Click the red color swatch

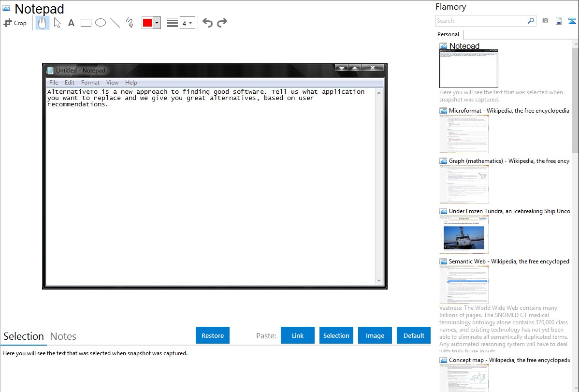[x=147, y=23]
